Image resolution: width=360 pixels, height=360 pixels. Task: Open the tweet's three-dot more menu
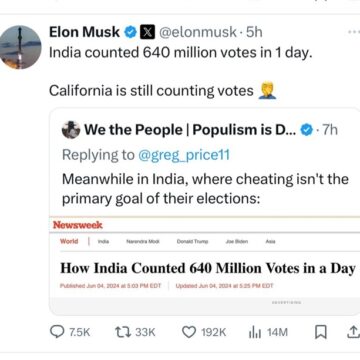point(353,32)
